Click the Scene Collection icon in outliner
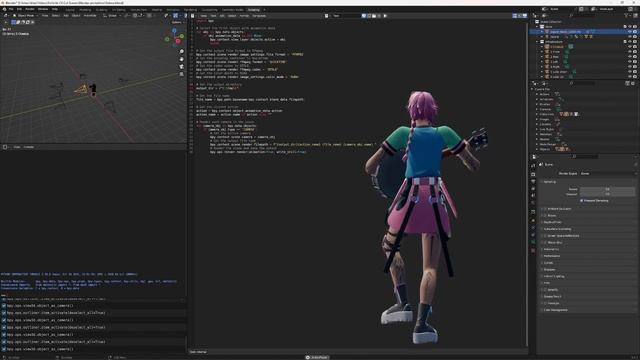 tap(537, 22)
